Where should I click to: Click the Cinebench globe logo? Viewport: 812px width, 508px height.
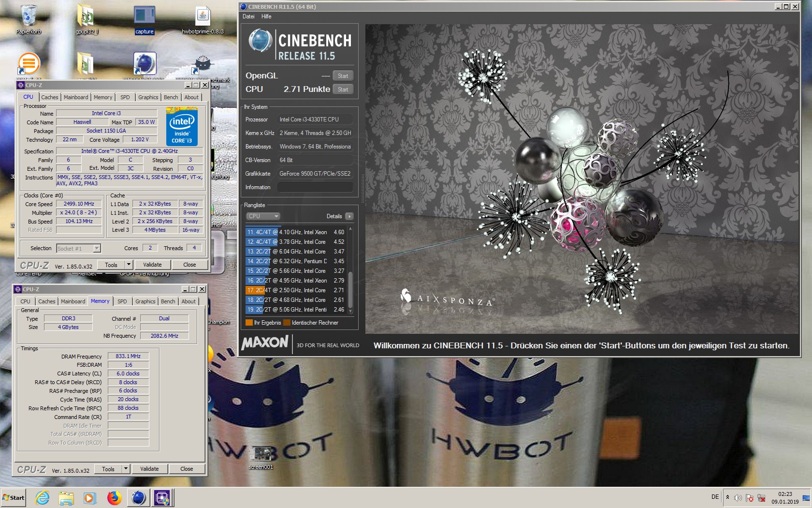point(261,41)
